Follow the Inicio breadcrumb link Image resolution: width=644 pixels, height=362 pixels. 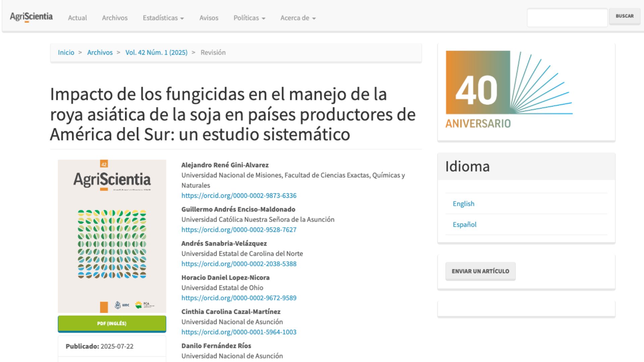pos(66,52)
